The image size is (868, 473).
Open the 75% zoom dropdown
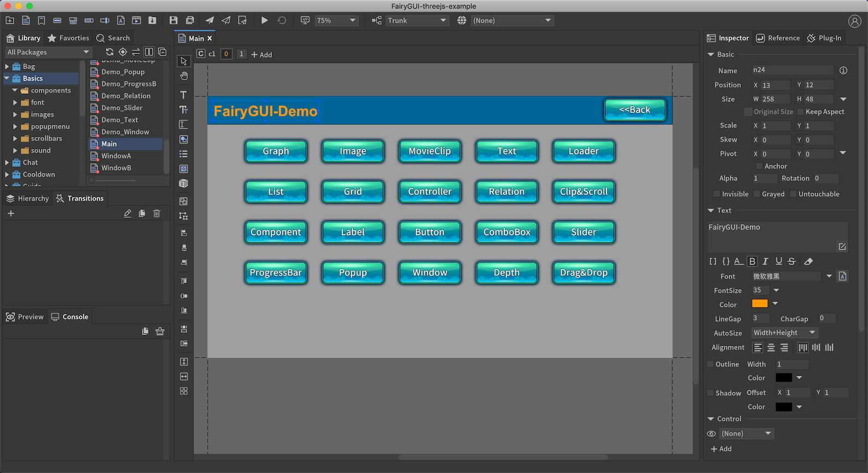coord(336,20)
